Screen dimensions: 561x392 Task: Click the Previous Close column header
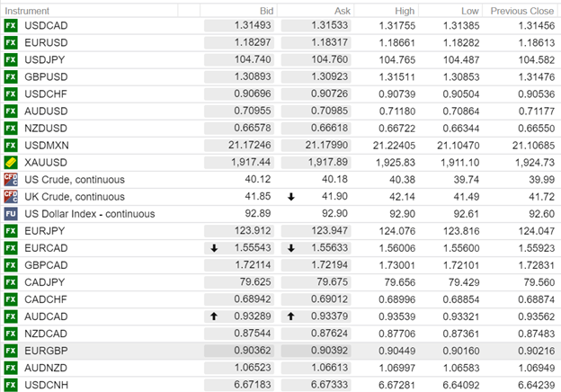click(522, 10)
